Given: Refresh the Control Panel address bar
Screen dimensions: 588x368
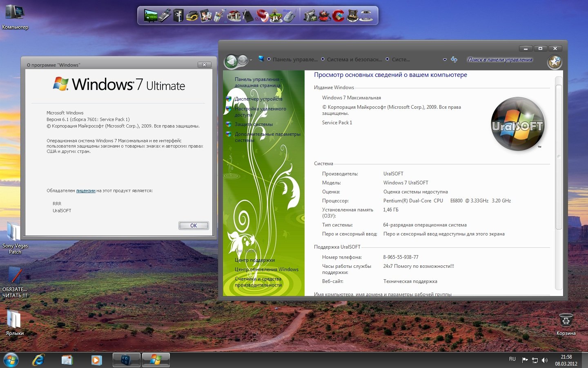Looking at the screenshot, I should click(x=454, y=60).
